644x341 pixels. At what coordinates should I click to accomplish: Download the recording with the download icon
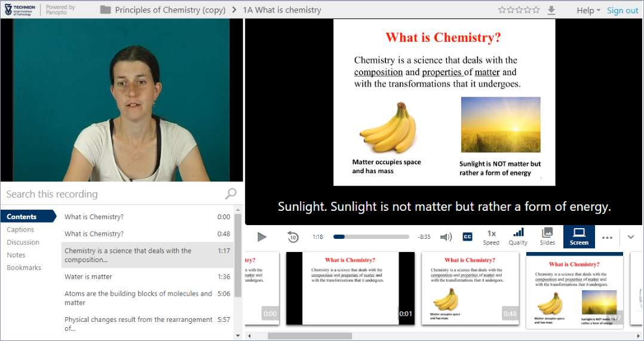coord(551,10)
